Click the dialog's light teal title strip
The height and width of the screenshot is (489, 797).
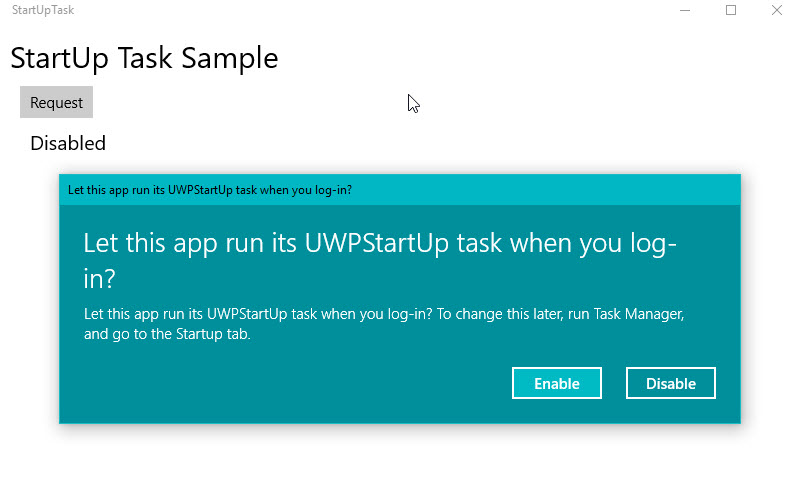tap(550, 190)
